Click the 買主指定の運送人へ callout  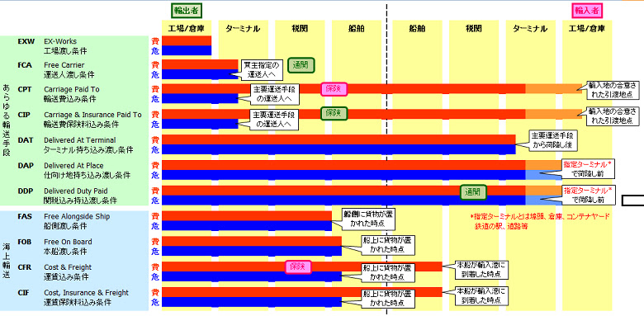(x=261, y=70)
